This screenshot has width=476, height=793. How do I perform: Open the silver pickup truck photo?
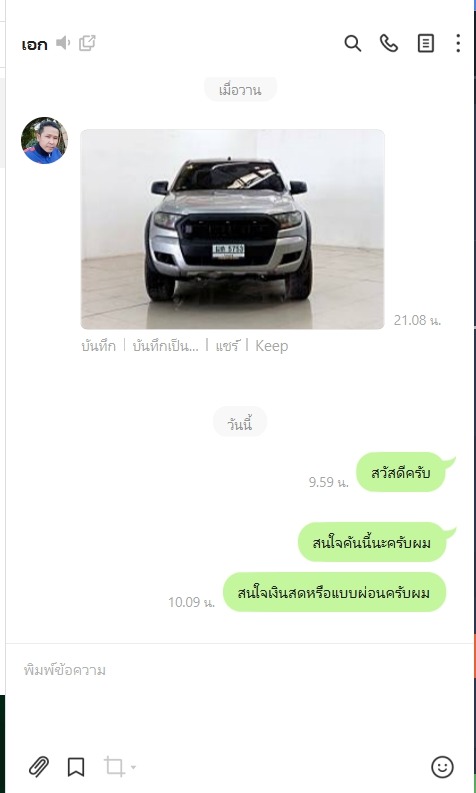233,229
